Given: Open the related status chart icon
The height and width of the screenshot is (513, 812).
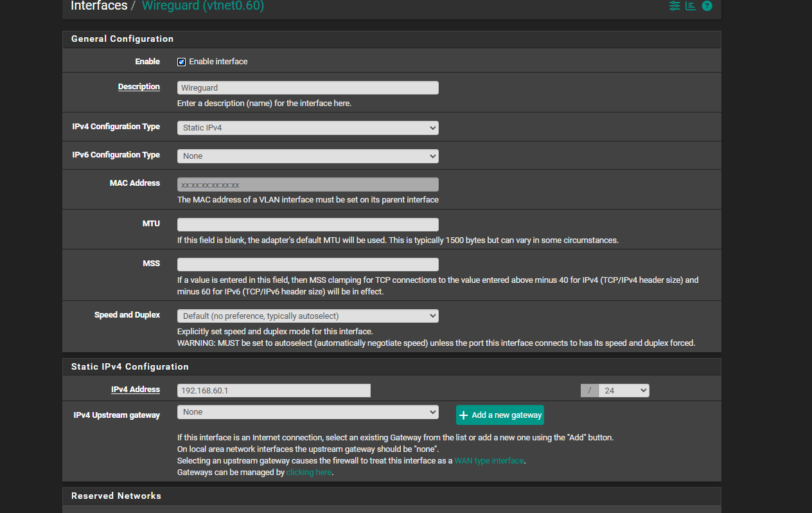Looking at the screenshot, I should pyautogui.click(x=691, y=6).
